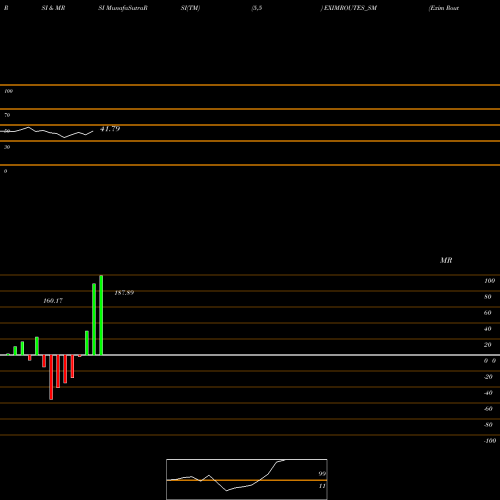This screenshot has width=500, height=500.
Task: Click the EXIMROUTES_SM title text
Action: (350, 8)
